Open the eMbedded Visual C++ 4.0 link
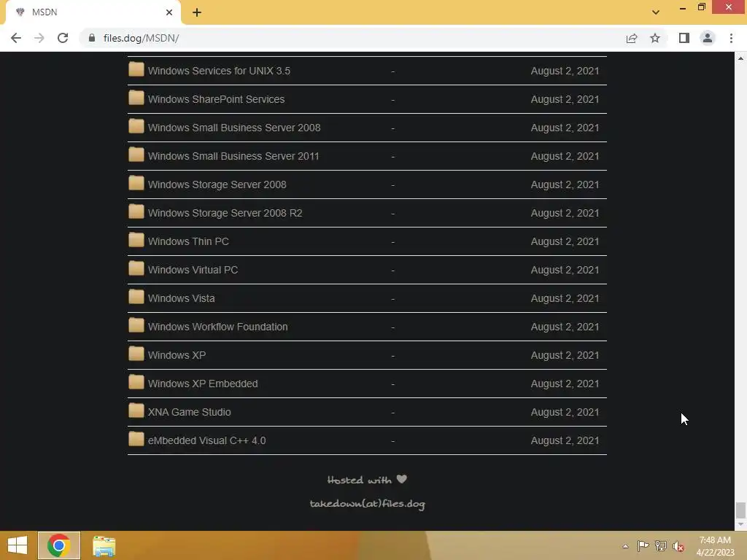Image resolution: width=747 pixels, height=560 pixels. [x=206, y=440]
